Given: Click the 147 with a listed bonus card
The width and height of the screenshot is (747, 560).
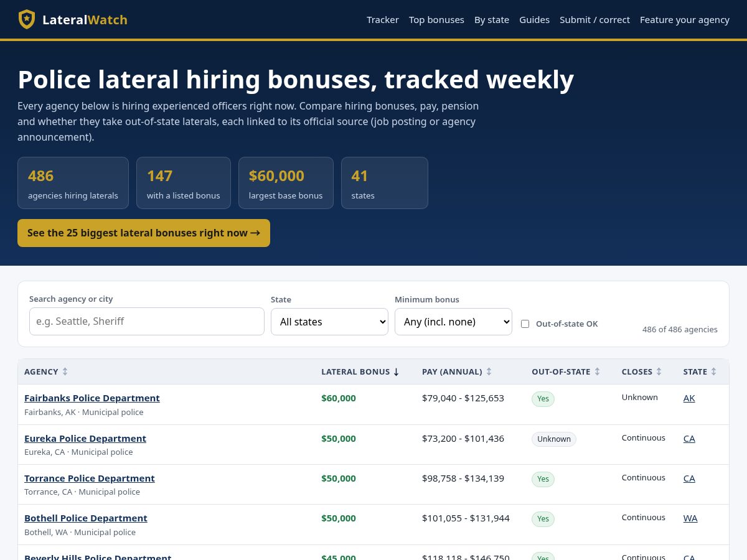Looking at the screenshot, I should click(184, 183).
